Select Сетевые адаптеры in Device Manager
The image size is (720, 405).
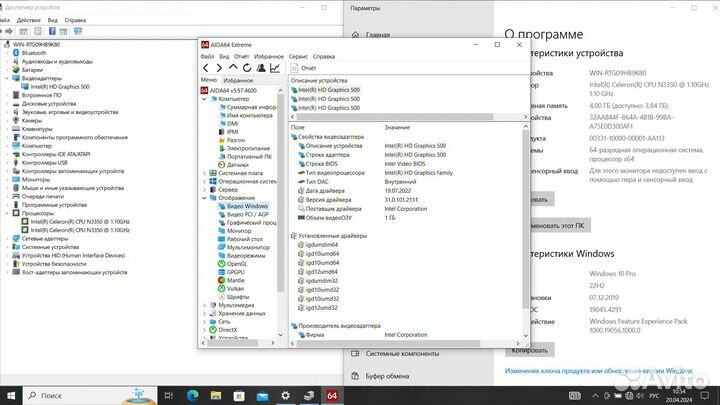(x=45, y=239)
